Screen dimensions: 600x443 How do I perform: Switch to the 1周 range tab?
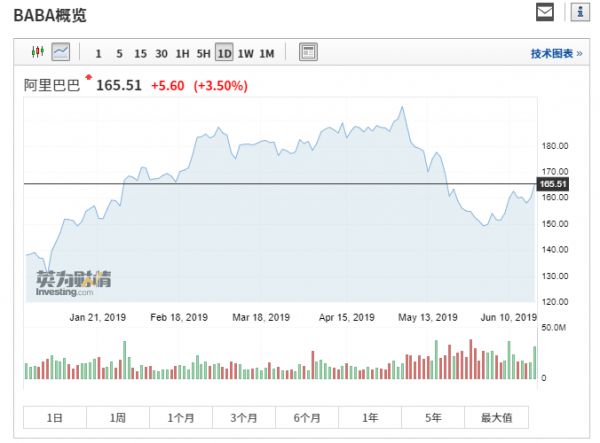pos(118,417)
